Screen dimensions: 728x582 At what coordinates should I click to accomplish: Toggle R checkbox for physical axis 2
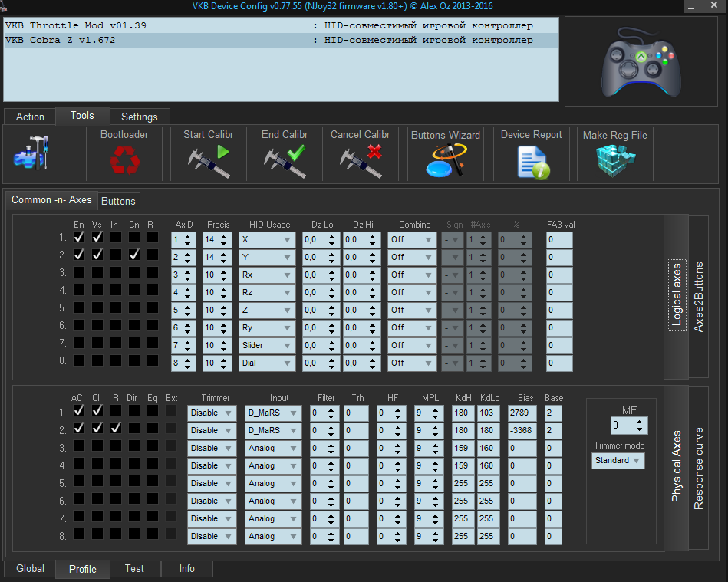[116, 428]
